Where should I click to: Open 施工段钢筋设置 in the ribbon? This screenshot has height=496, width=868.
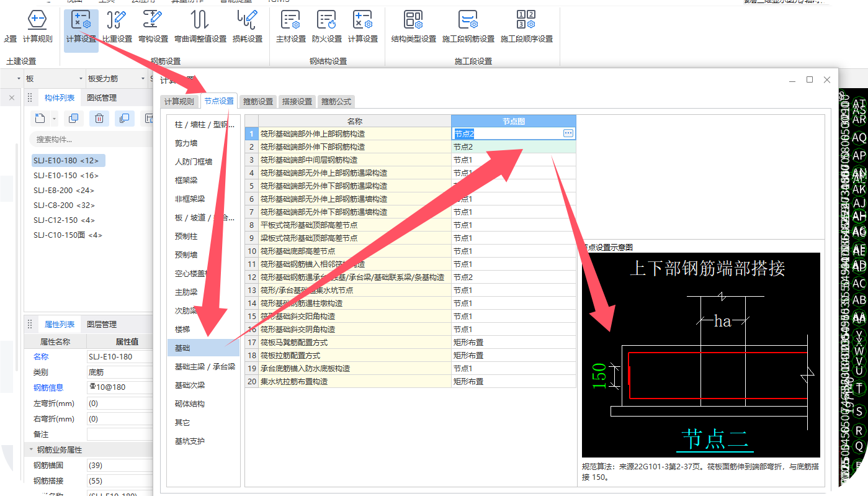click(468, 26)
